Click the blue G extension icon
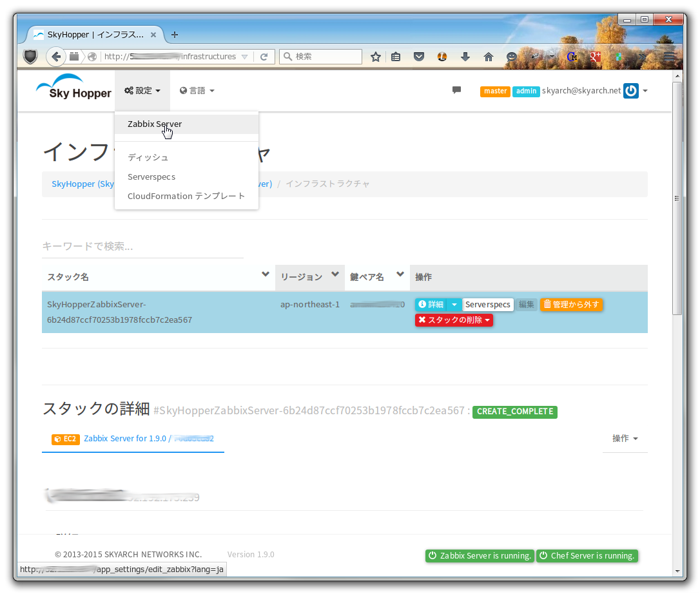 (572, 57)
